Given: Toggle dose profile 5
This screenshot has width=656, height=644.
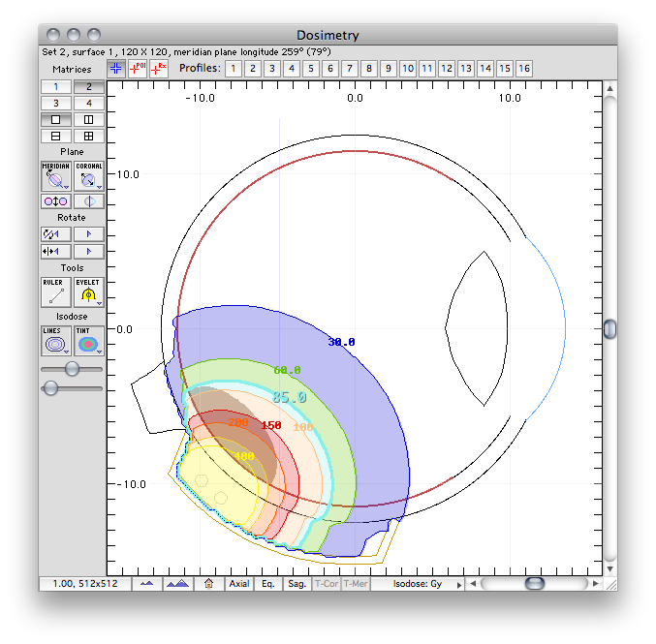Looking at the screenshot, I should [311, 69].
